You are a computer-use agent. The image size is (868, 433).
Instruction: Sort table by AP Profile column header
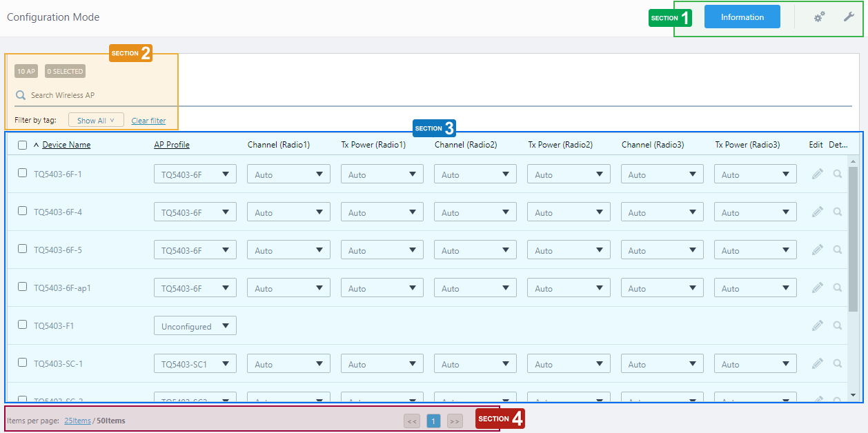tap(172, 145)
